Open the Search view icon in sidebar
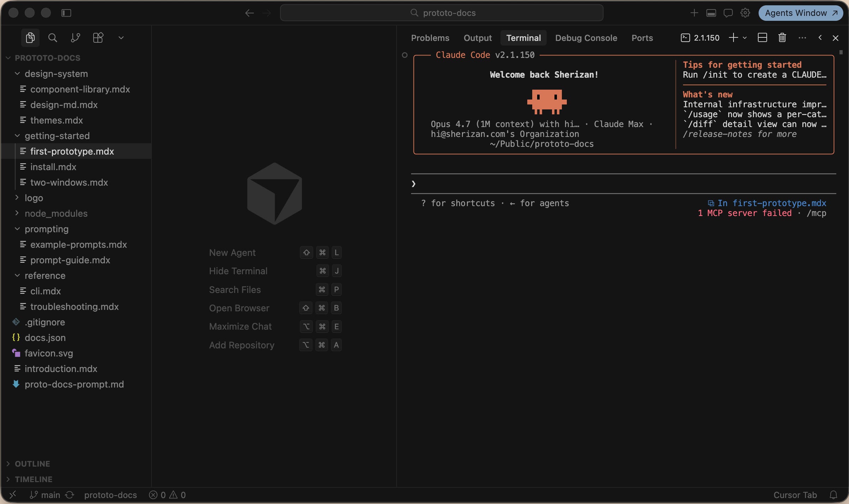The width and height of the screenshot is (849, 504). pos(53,38)
